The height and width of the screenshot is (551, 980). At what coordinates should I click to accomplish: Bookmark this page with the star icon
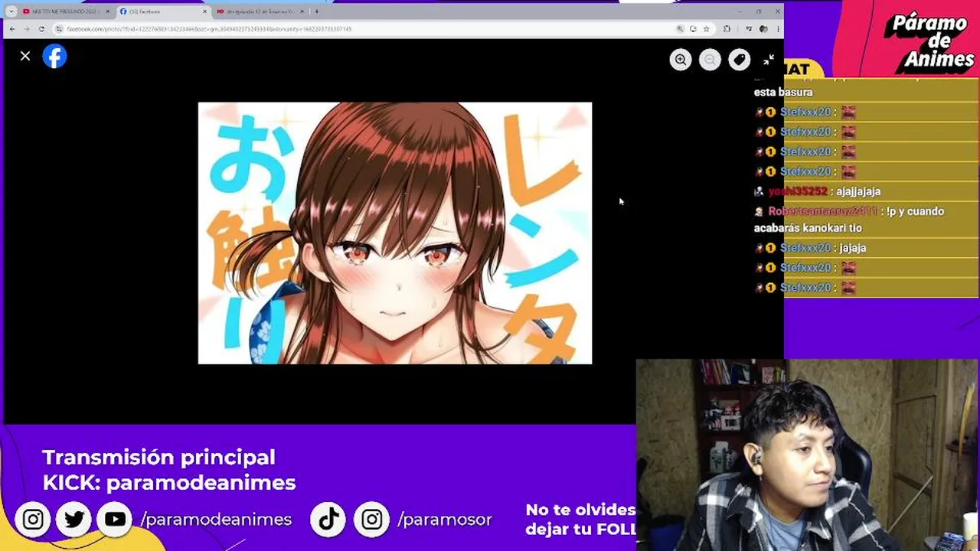click(706, 29)
